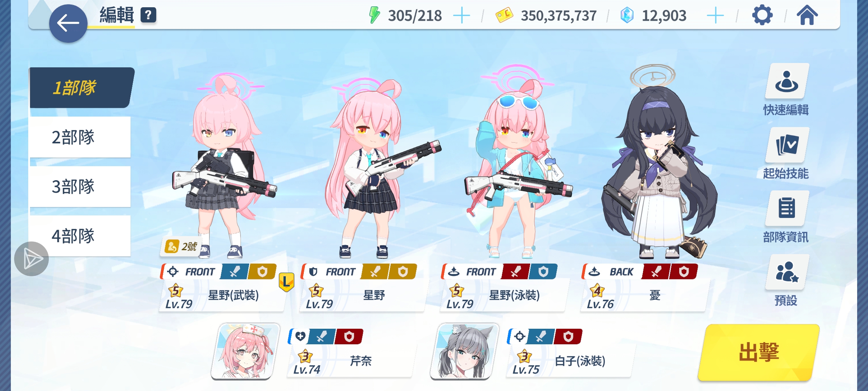The image size is (868, 391).
Task: Add gems with plus next to 12,903
Action: [x=715, y=16]
